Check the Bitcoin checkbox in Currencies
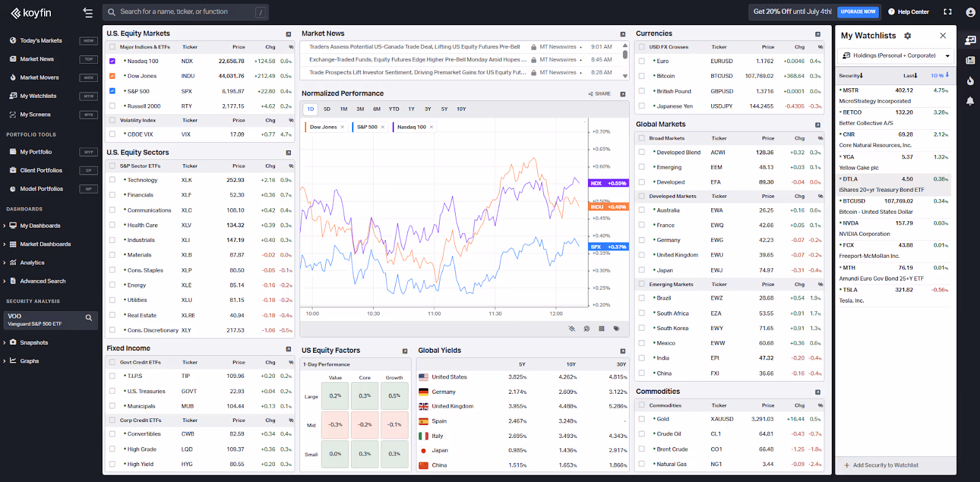The width and height of the screenshot is (980, 482). 642,76
